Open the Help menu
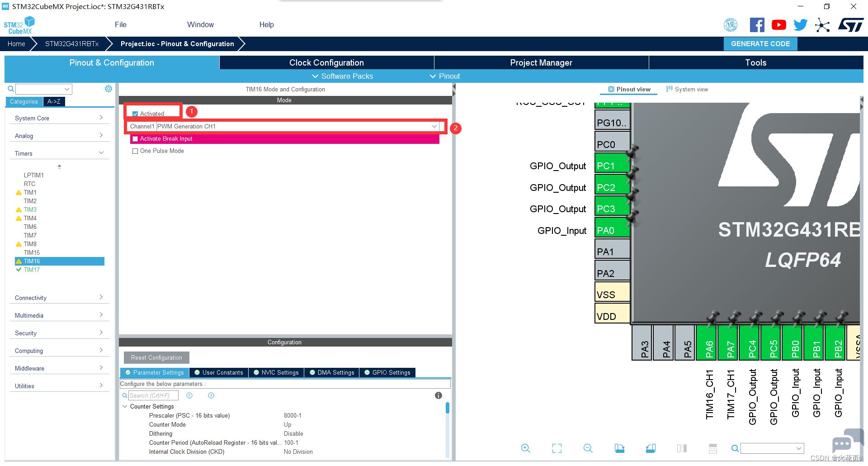The width and height of the screenshot is (868, 466). (267, 24)
